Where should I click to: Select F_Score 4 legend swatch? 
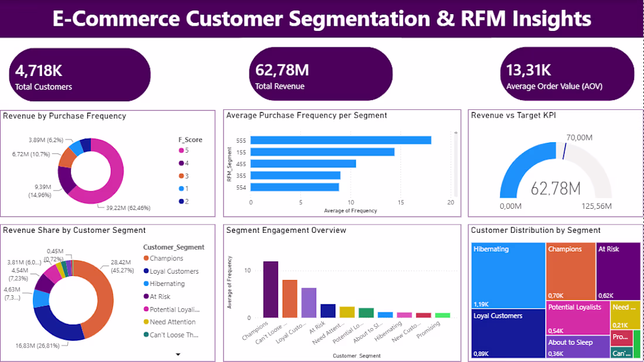coord(181,163)
